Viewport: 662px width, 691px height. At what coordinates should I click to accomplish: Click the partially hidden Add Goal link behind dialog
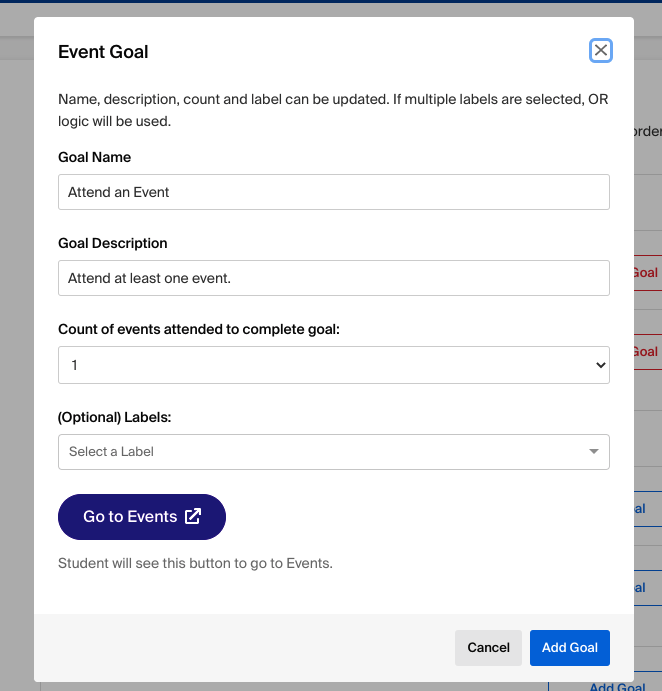[x=617, y=686]
